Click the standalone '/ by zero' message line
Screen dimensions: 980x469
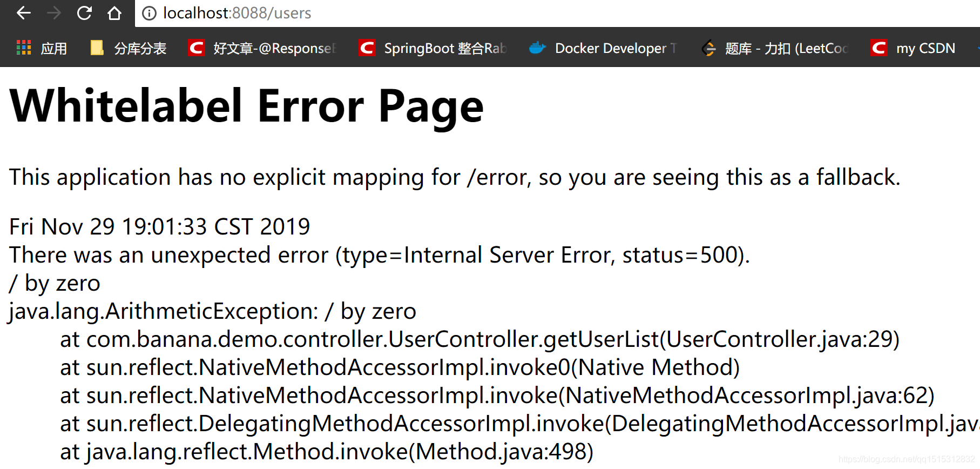(55, 283)
